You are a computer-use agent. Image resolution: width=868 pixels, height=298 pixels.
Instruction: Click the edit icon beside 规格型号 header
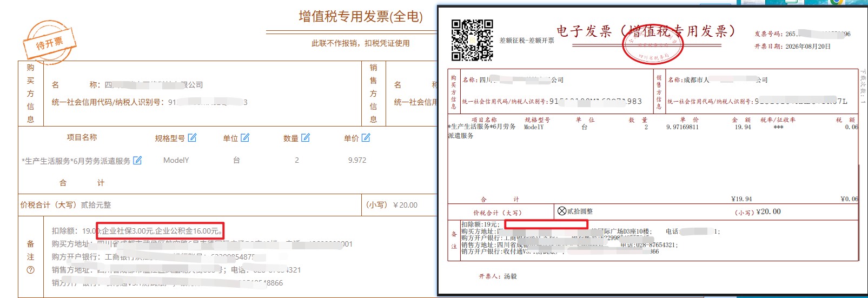[x=192, y=138]
